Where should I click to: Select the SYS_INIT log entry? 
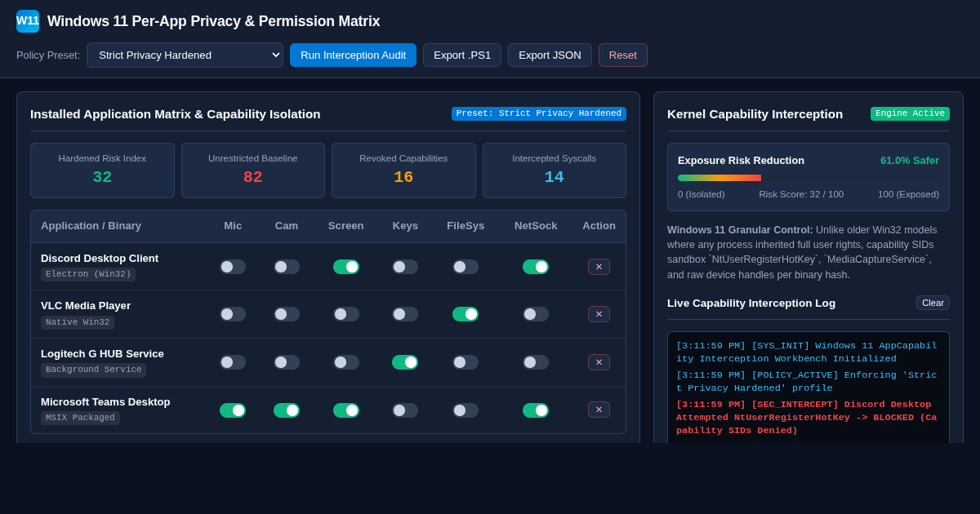click(x=808, y=352)
